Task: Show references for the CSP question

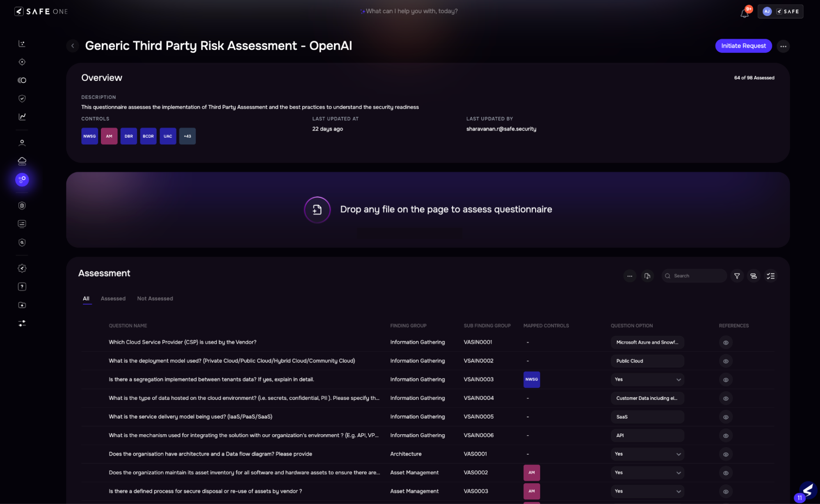Action: pos(726,342)
